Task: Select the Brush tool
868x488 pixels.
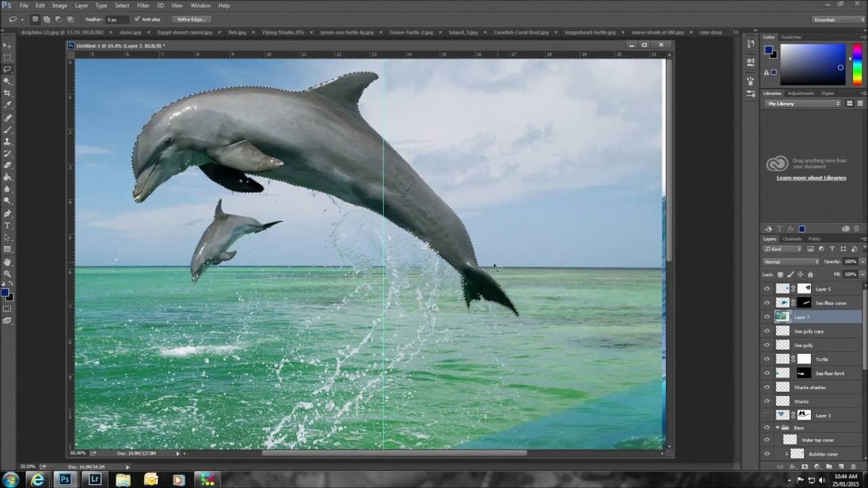Action: pyautogui.click(x=7, y=129)
